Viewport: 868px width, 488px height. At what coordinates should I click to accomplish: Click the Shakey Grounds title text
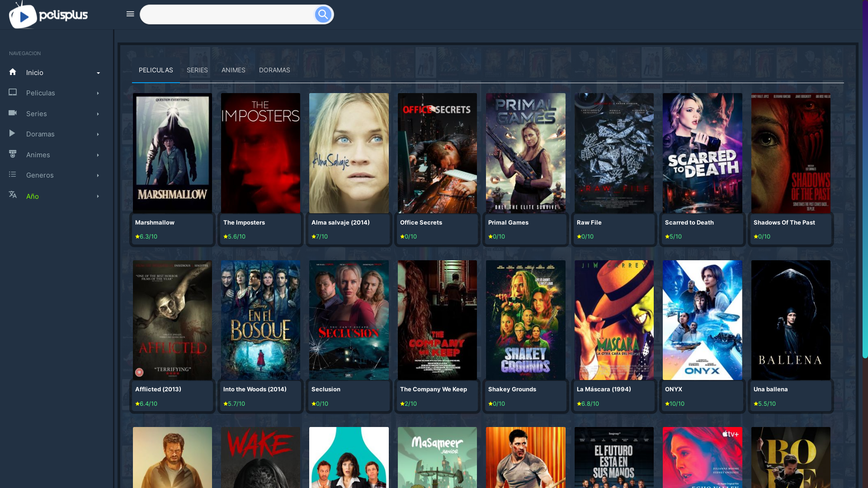click(512, 389)
